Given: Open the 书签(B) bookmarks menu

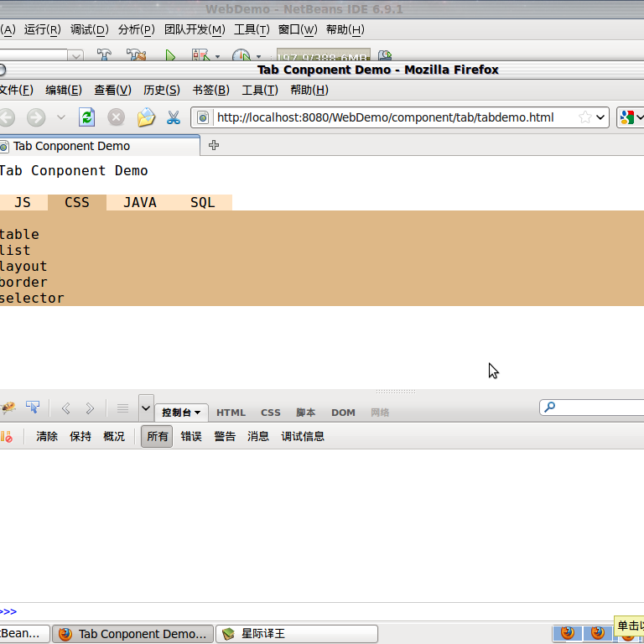Looking at the screenshot, I should [x=210, y=91].
